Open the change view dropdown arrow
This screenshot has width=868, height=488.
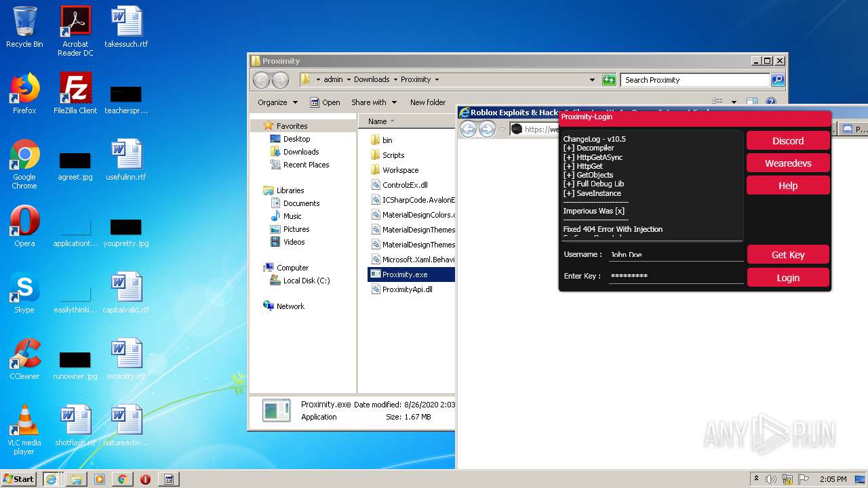734,102
